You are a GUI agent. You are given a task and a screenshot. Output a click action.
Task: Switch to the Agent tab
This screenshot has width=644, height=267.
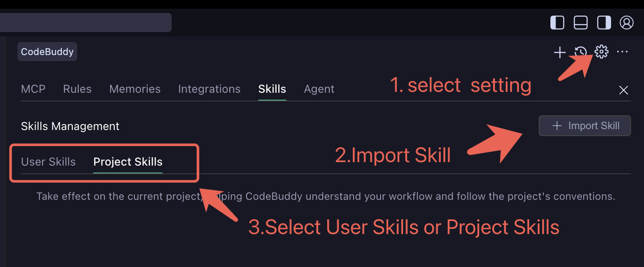point(319,89)
